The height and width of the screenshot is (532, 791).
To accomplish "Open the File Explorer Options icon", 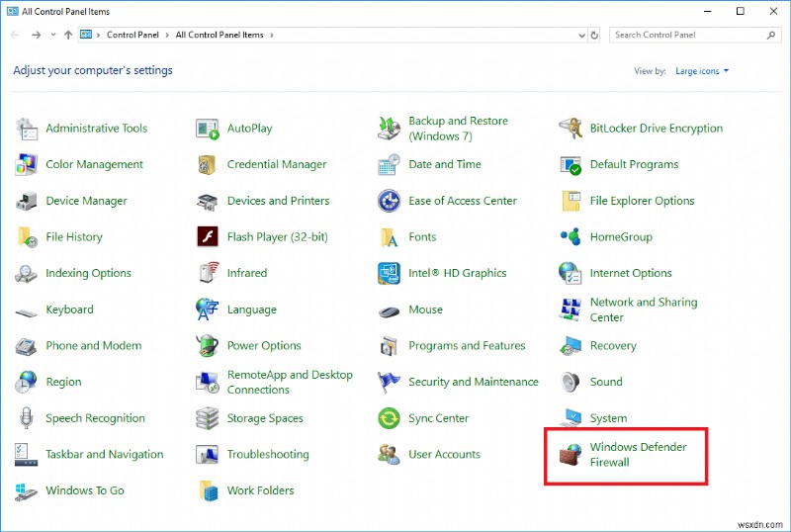I will [x=571, y=201].
